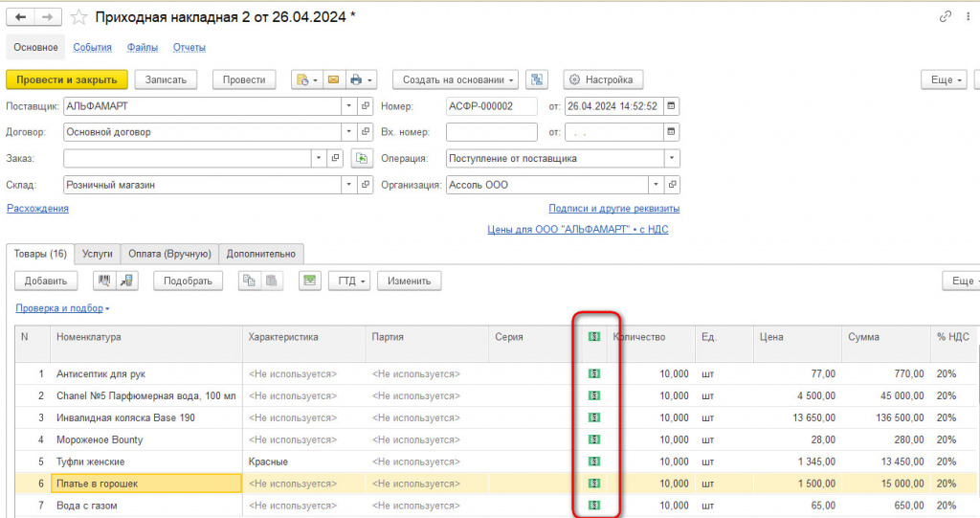
Task: Click the barcode scanner icon in goods toolbar
Action: pyautogui.click(x=103, y=281)
